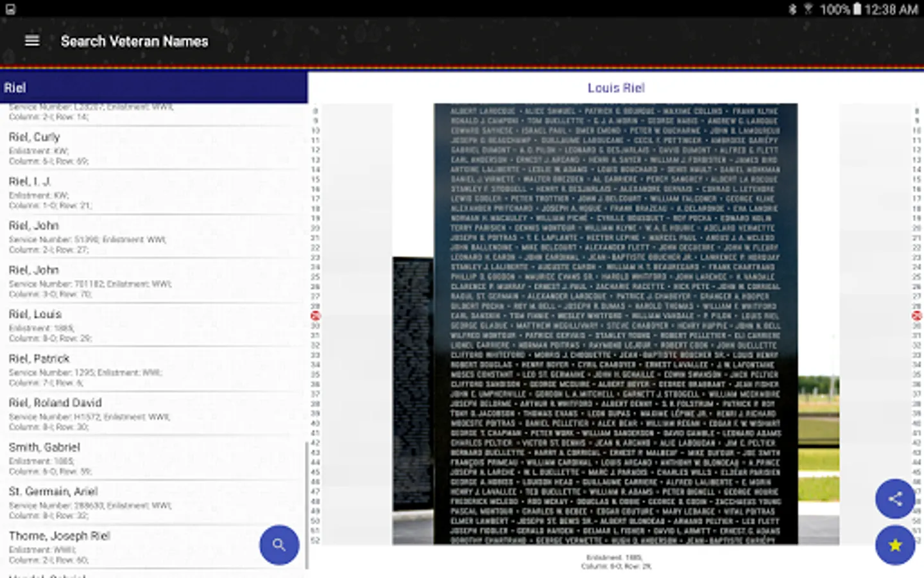
Task: Select the "Riel, Louis" result
Action: coord(154,325)
